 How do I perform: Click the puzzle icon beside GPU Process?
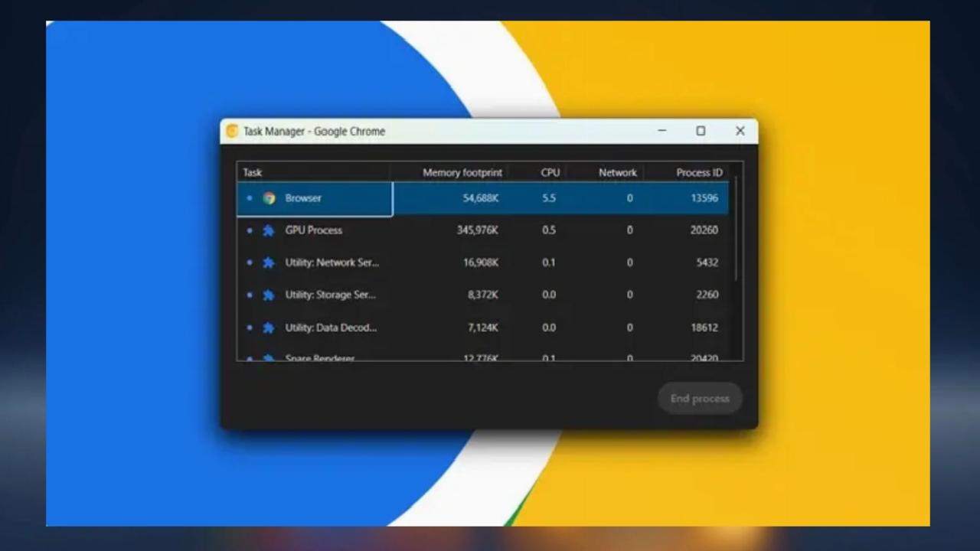coord(269,230)
